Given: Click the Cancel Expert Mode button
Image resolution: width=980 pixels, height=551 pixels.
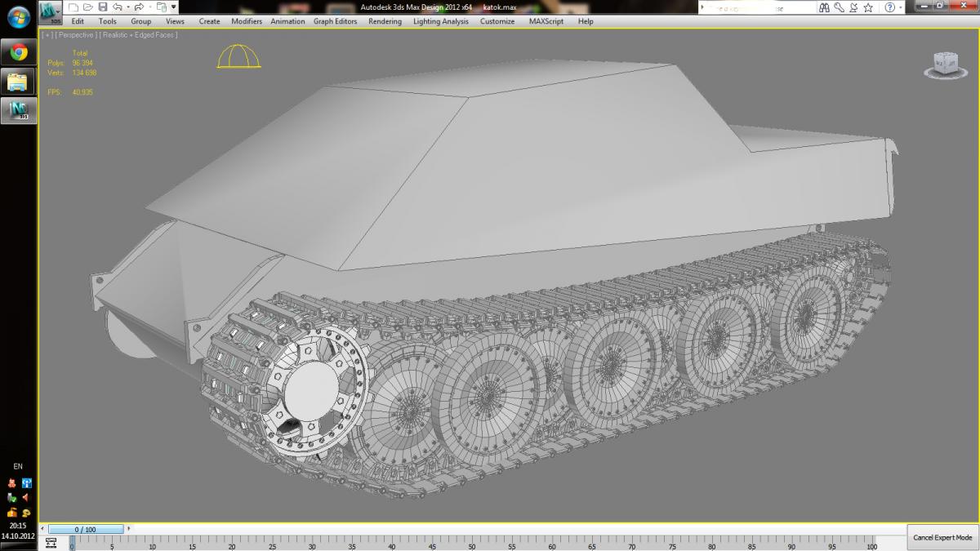Looking at the screenshot, I should (942, 537).
